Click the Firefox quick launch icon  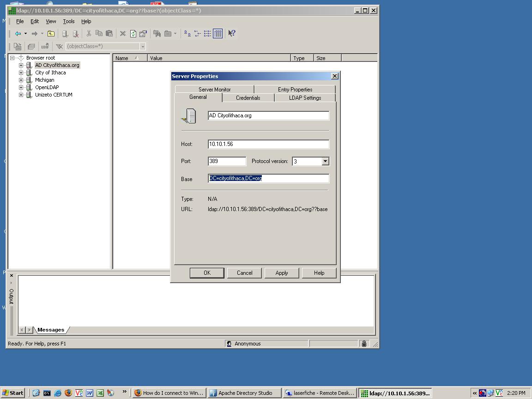click(x=68, y=393)
